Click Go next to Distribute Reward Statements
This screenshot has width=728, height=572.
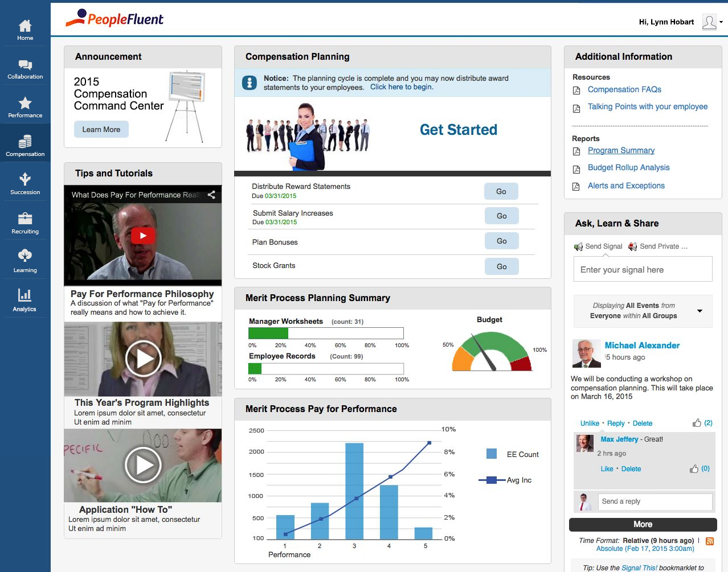[x=501, y=191]
